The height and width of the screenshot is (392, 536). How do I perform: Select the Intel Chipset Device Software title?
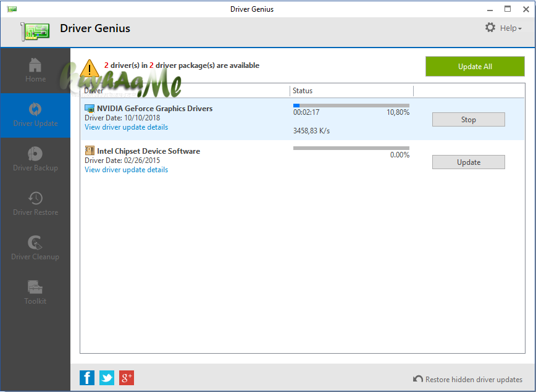[x=148, y=151]
